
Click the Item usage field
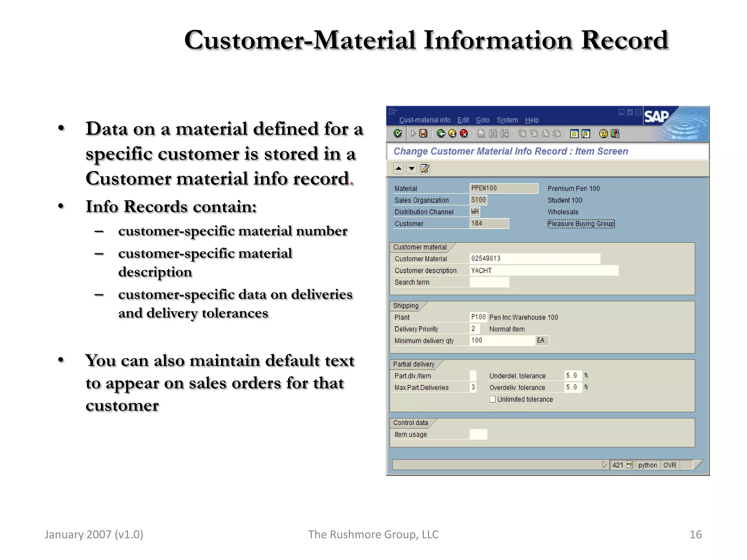(x=478, y=434)
